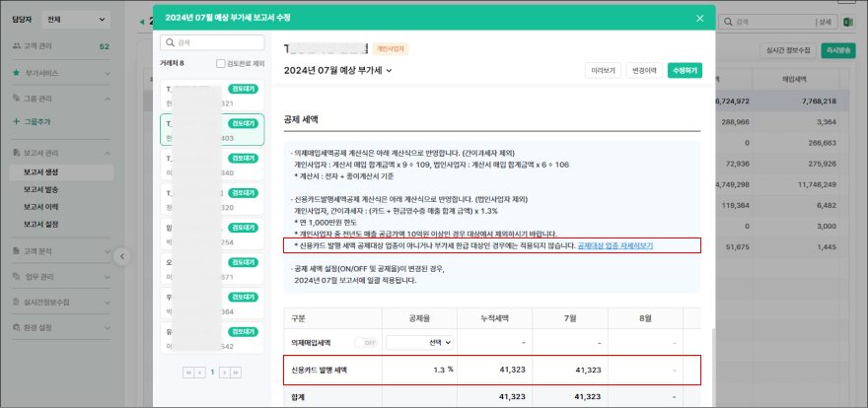This screenshot has width=868, height=408.
Task: Jump to the last page in pagination
Action: coord(237,373)
